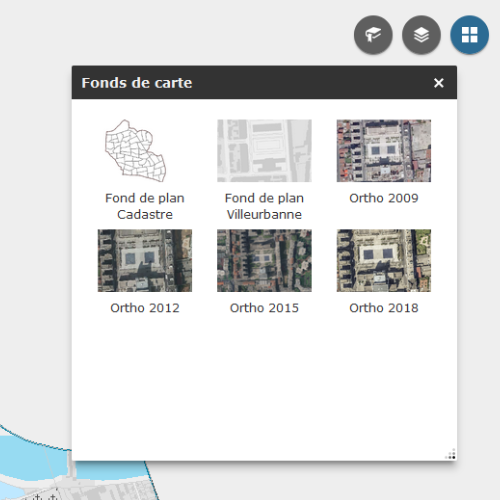The image size is (500, 500).
Task: Click the Ortho 2012 text label
Action: coord(145,308)
